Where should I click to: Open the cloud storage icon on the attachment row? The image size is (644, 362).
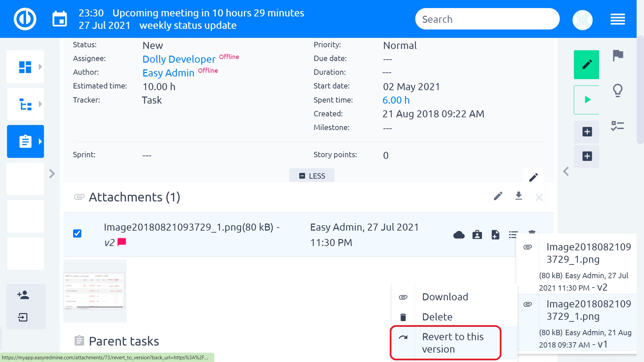pyautogui.click(x=459, y=235)
